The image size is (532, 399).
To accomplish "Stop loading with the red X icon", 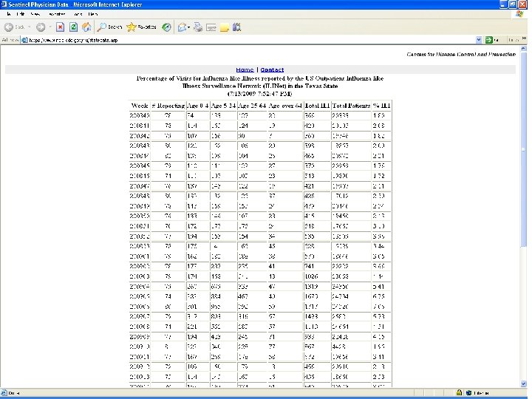I will [x=60, y=27].
